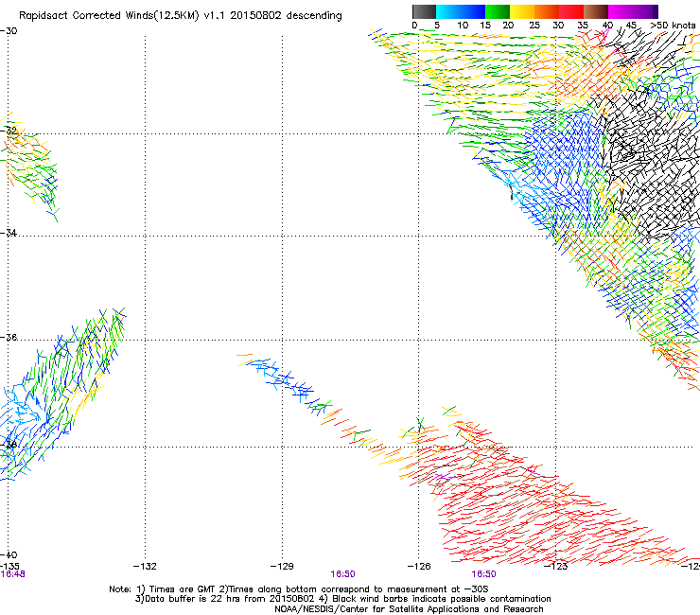Select the green 15-20 knots color band
Viewport: 700px width, 615px height.
(498, 12)
